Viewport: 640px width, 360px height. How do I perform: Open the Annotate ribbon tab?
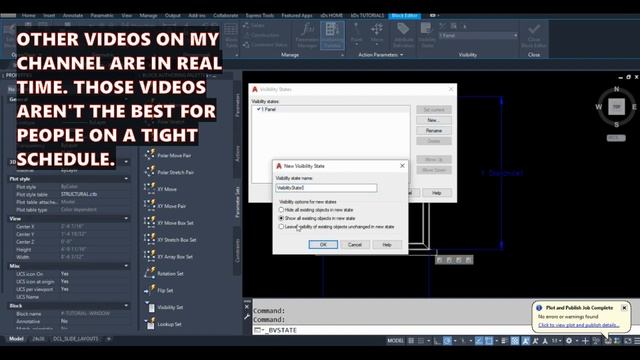tap(73, 16)
